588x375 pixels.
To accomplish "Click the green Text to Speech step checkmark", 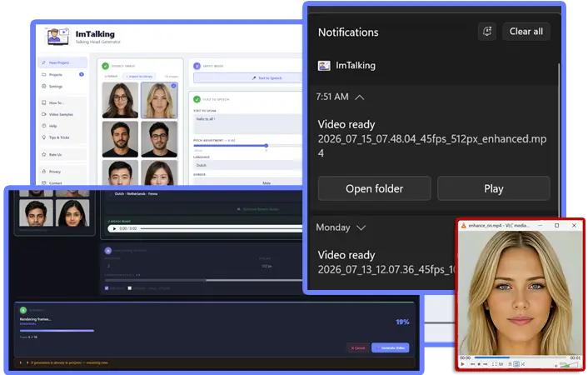I will point(197,99).
